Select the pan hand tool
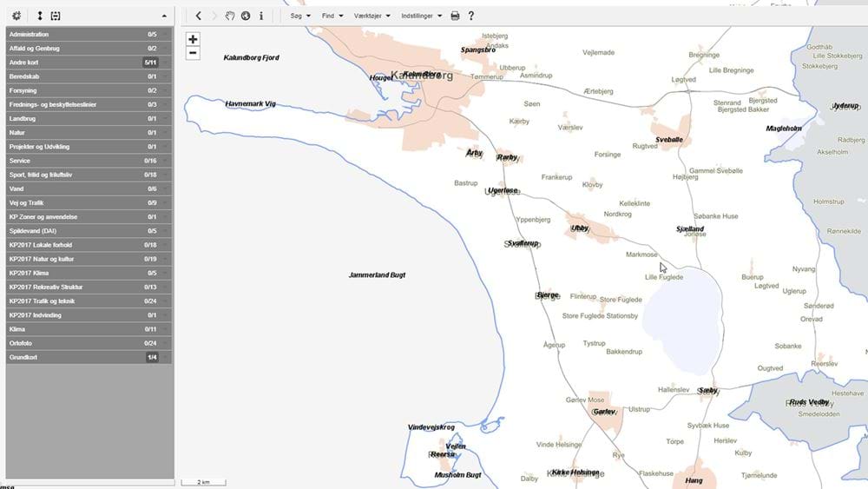The width and height of the screenshot is (868, 489). (230, 16)
